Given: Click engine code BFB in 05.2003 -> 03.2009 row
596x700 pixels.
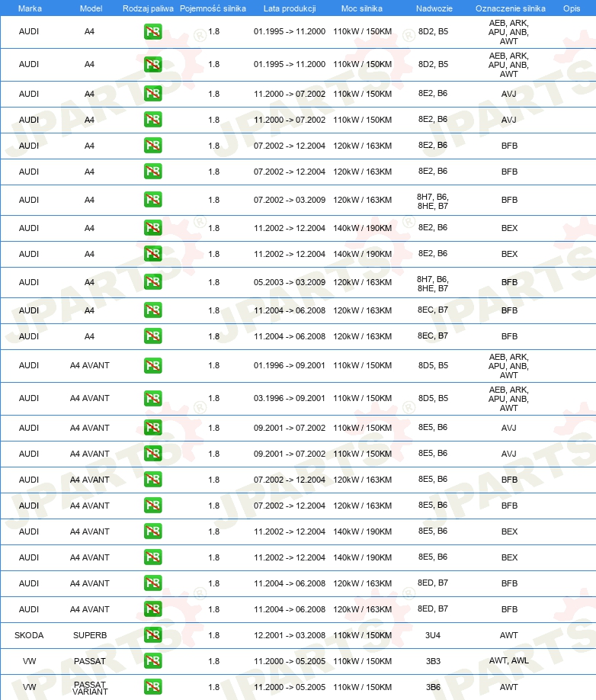Looking at the screenshot, I should pos(509,282).
